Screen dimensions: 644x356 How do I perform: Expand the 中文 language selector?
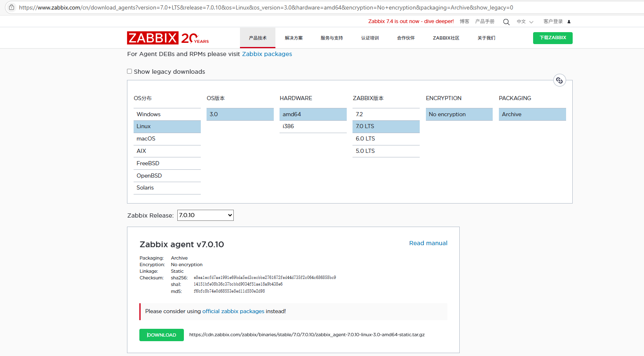pos(525,22)
